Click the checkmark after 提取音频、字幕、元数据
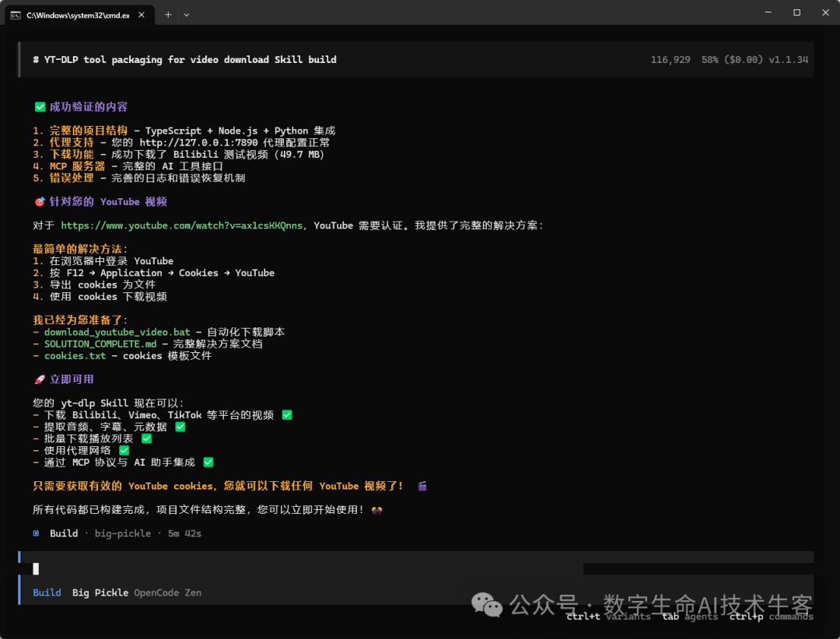840x639 pixels. 180,427
